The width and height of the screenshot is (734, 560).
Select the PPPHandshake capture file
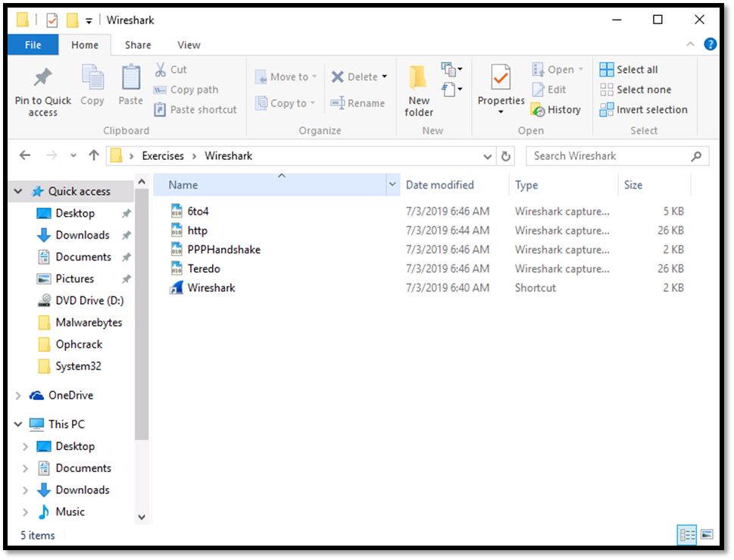(x=223, y=249)
